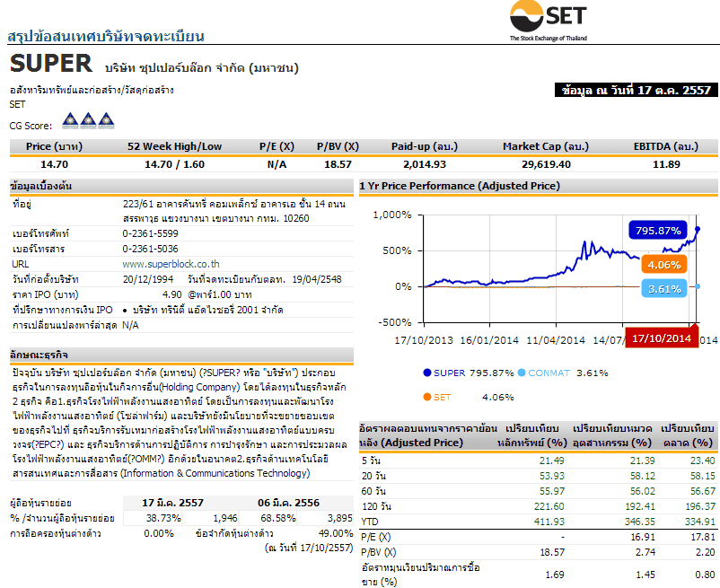Click the red 17/10/2014 date marker
Image resolution: width=720 pixels, height=588 pixels.
click(x=662, y=338)
